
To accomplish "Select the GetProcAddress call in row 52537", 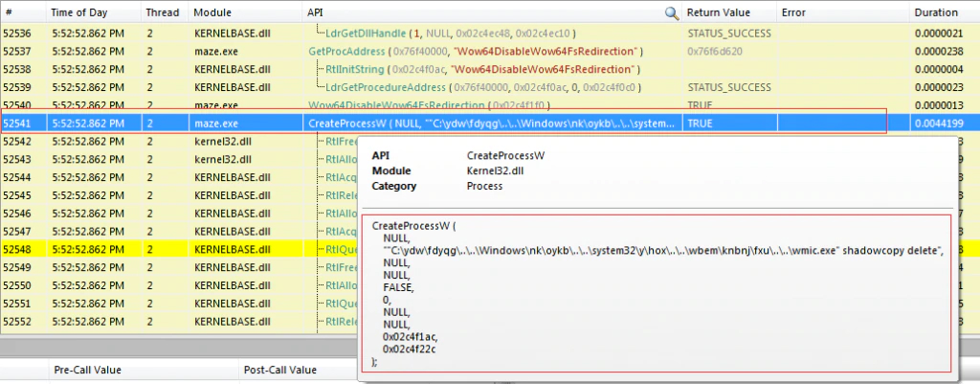I will [476, 52].
